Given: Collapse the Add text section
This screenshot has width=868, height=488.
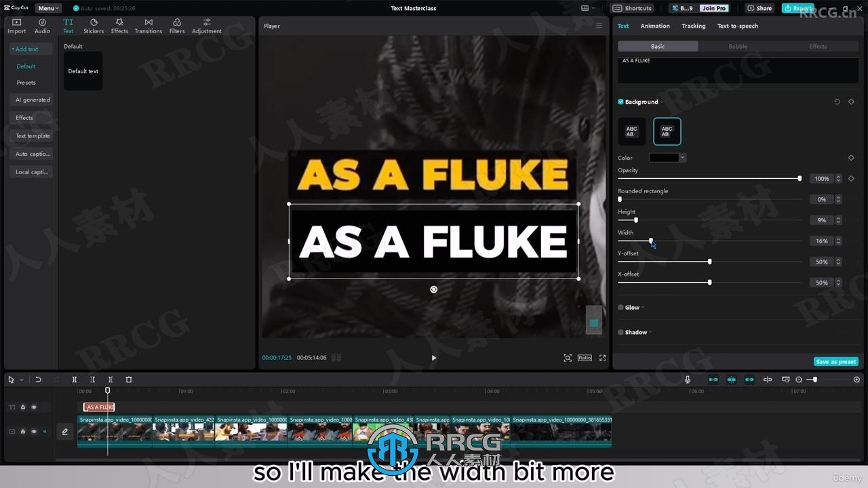Looking at the screenshot, I should 31,49.
